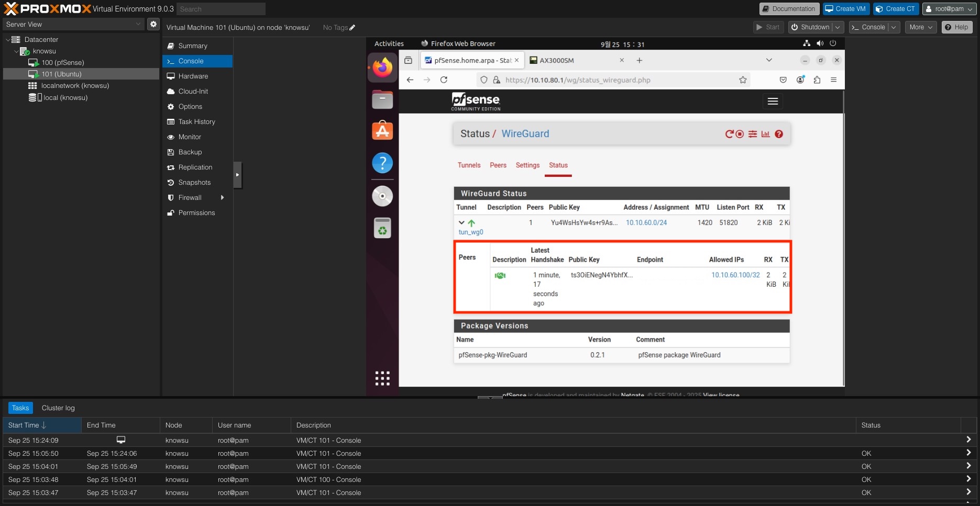
Task: Open Files app in Ubuntu dock
Action: pyautogui.click(x=382, y=99)
